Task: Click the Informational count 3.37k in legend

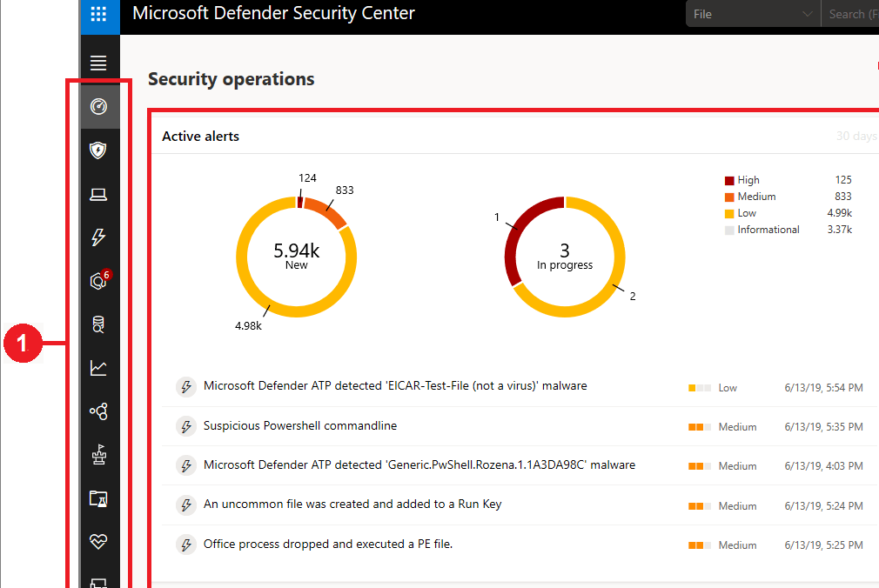Action: (840, 230)
